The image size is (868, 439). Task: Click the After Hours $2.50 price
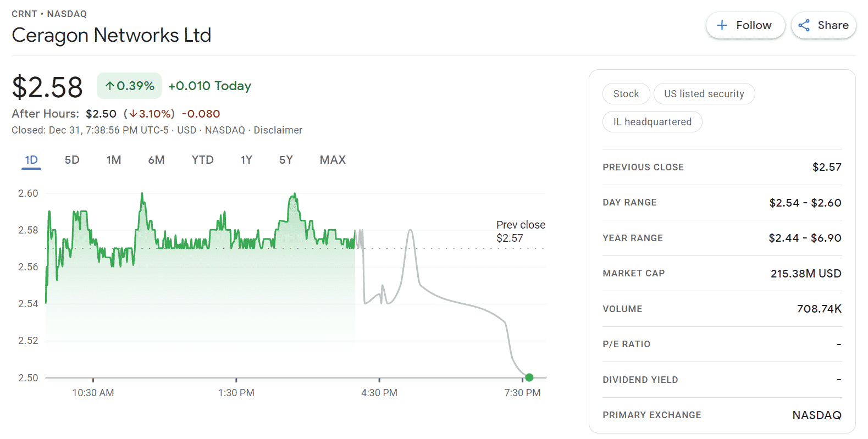coord(101,114)
